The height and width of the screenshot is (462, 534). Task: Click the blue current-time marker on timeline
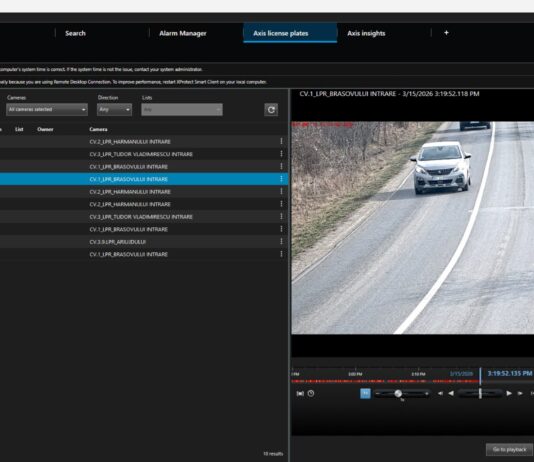(x=480, y=376)
